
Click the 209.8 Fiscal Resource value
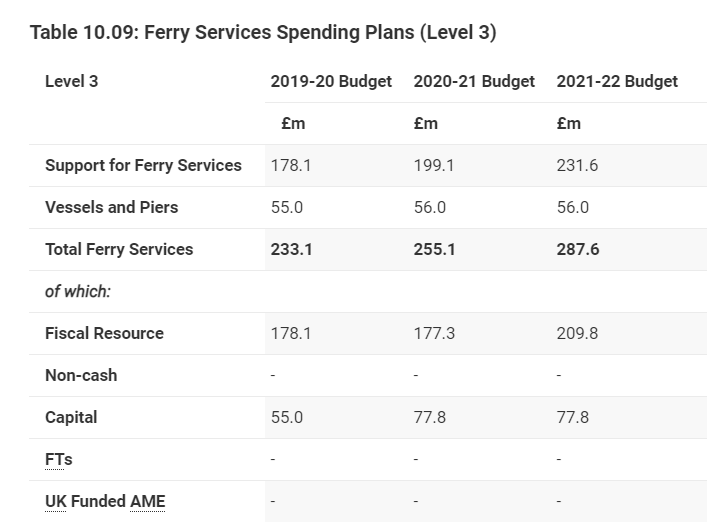pos(577,333)
